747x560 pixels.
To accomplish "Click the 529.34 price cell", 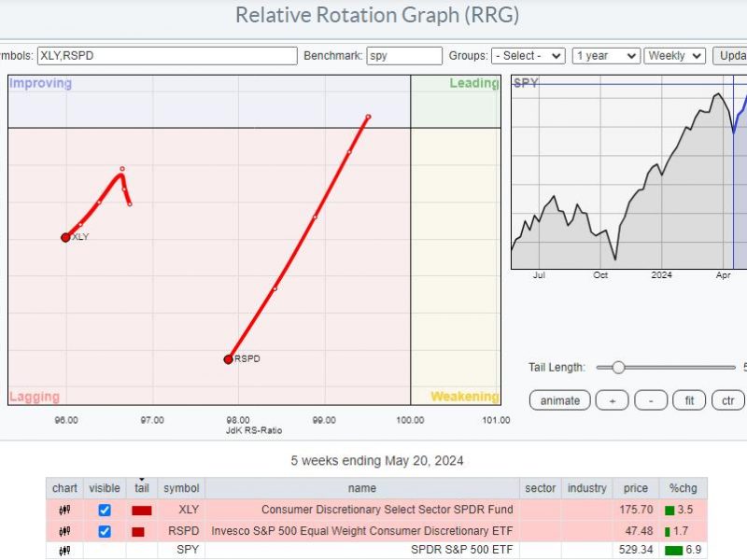I will (x=636, y=550).
